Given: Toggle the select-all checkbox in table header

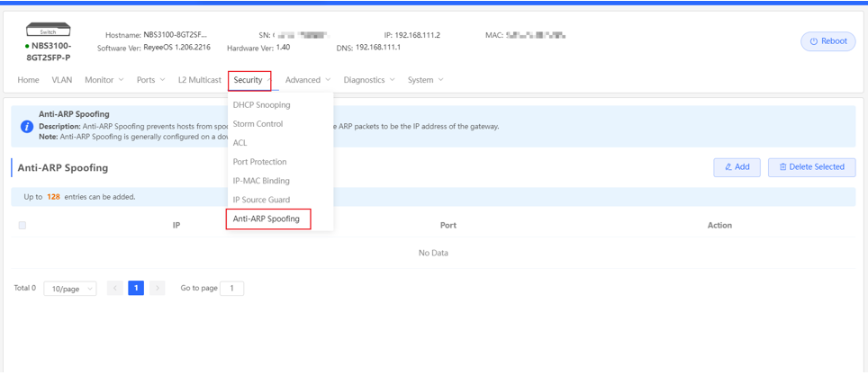Looking at the screenshot, I should click(23, 226).
